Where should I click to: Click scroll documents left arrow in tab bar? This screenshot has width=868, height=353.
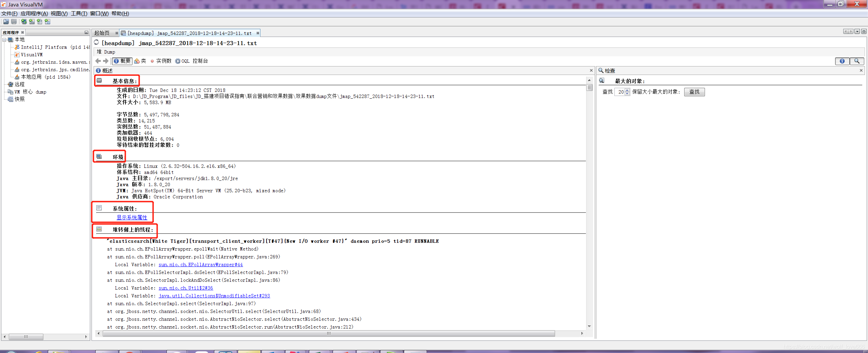(x=846, y=32)
